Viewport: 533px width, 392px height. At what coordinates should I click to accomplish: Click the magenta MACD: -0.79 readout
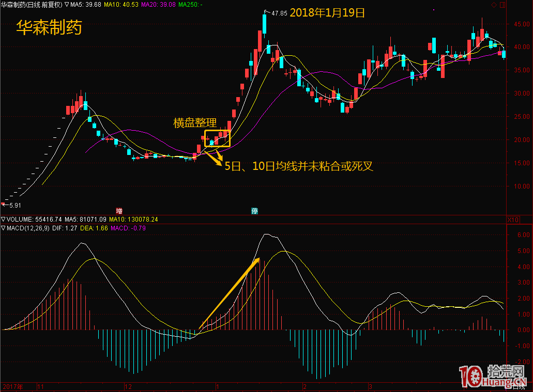(x=128, y=228)
